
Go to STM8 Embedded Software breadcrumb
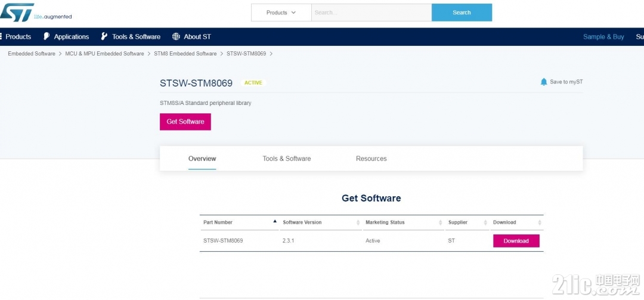[185, 54]
